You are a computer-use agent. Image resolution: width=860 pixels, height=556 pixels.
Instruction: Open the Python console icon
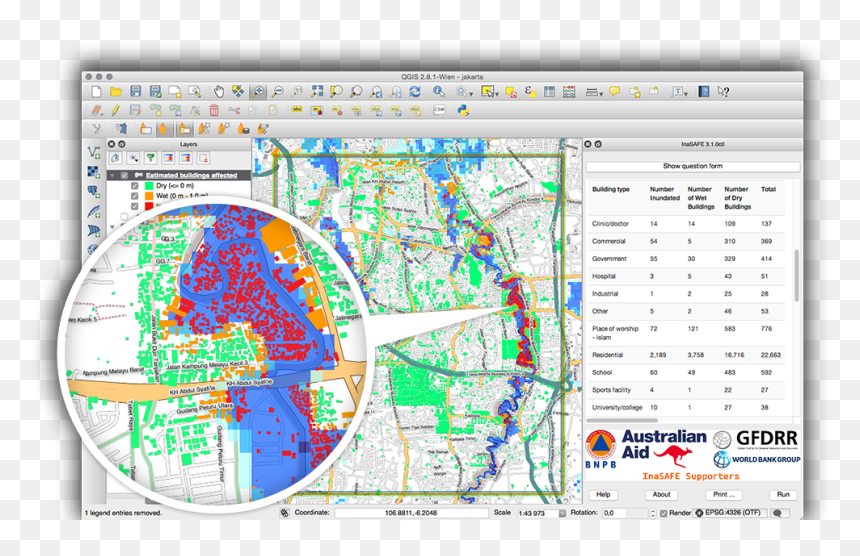(x=463, y=111)
